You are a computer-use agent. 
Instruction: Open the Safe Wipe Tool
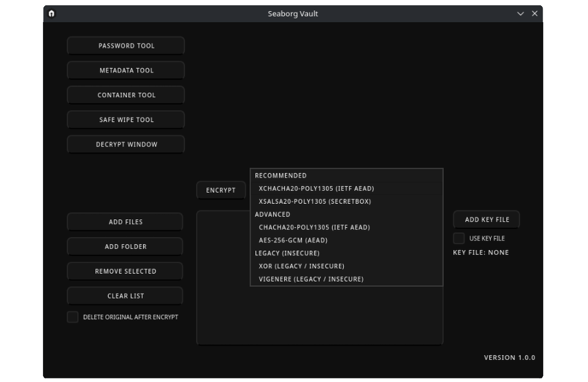coord(126,120)
